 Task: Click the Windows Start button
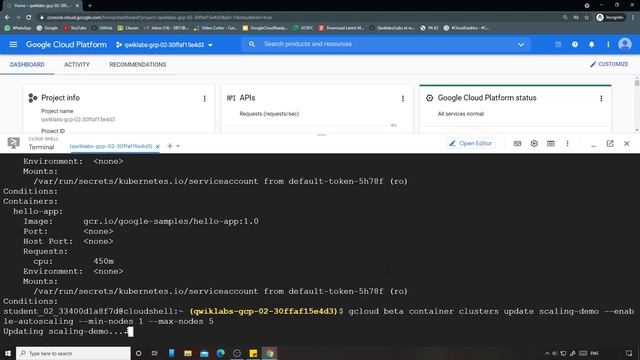[x=8, y=353]
